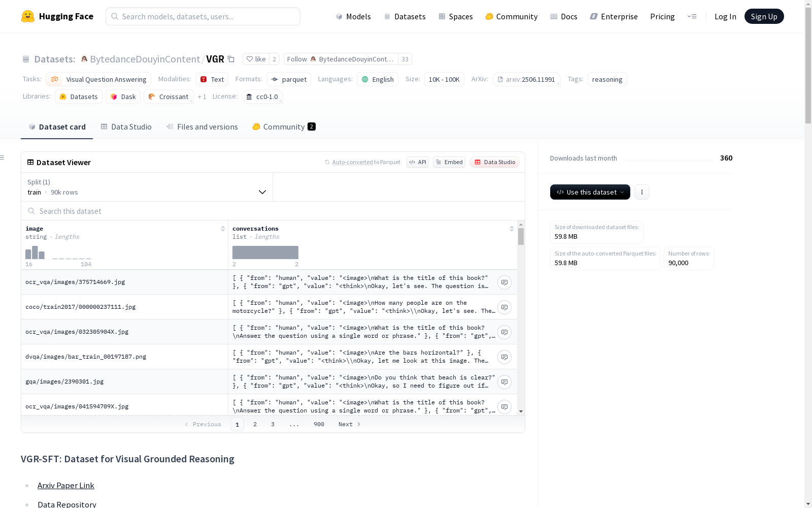
Task: Open the three-dot dataset options menu
Action: tap(642, 192)
